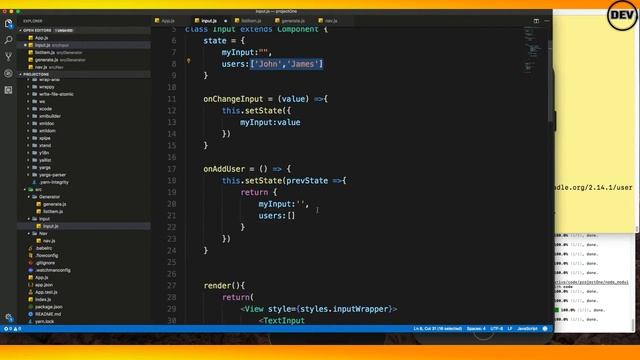The width and height of the screenshot is (640, 360).
Task: Open the Manage gear at activity bar bottom
Action: [9, 317]
